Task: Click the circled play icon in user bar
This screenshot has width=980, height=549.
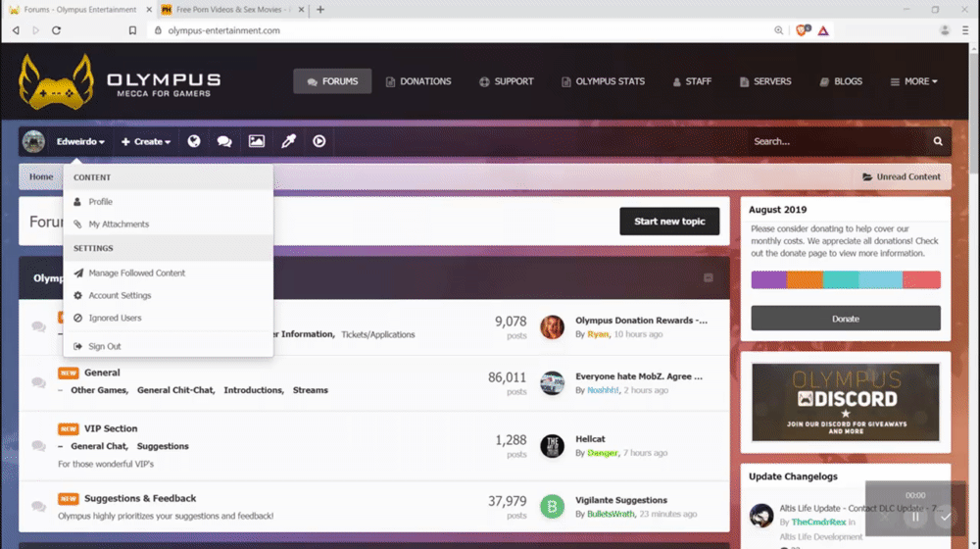Action: [319, 141]
